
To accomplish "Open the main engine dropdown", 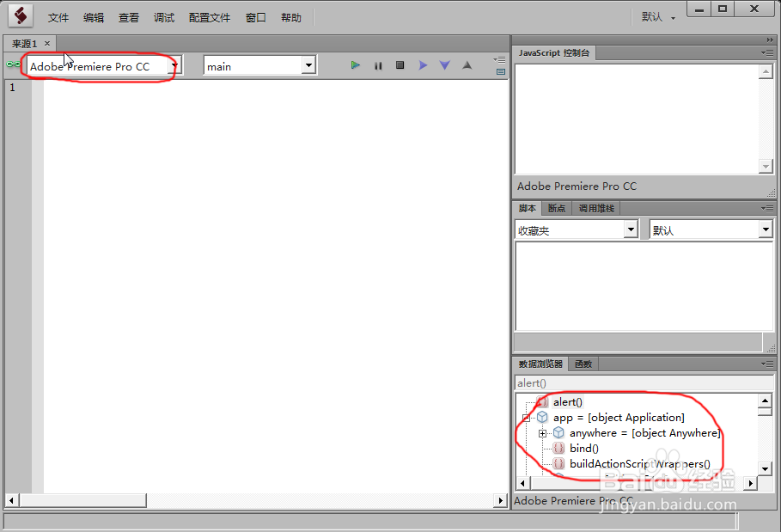I will click(259, 66).
